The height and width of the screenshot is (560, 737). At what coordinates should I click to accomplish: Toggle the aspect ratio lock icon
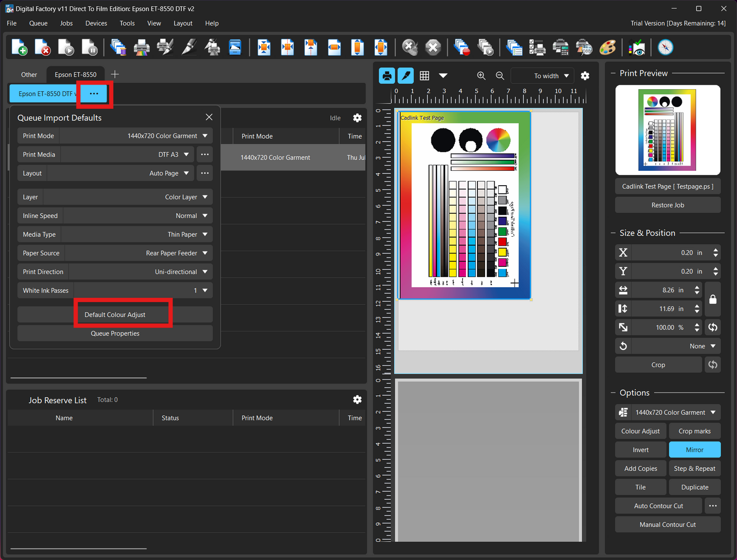pos(713,299)
